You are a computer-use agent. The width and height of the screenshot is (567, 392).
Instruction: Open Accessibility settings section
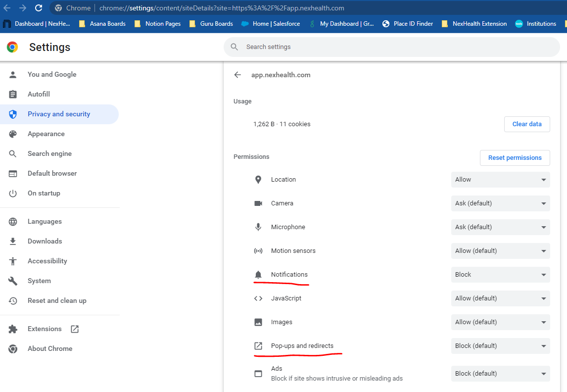coord(59,261)
